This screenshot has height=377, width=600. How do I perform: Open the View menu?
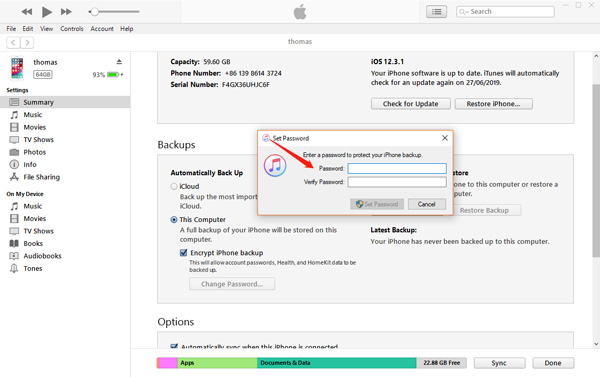click(47, 29)
